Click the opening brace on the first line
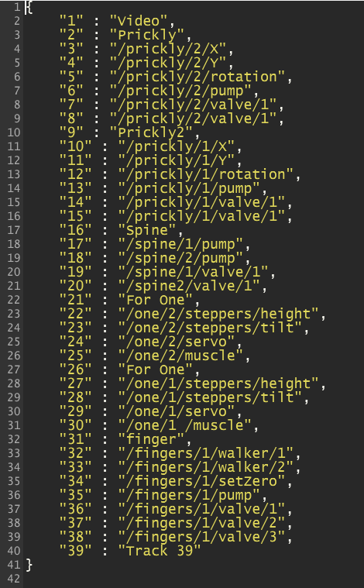This screenshot has width=364, height=588. coord(29,8)
